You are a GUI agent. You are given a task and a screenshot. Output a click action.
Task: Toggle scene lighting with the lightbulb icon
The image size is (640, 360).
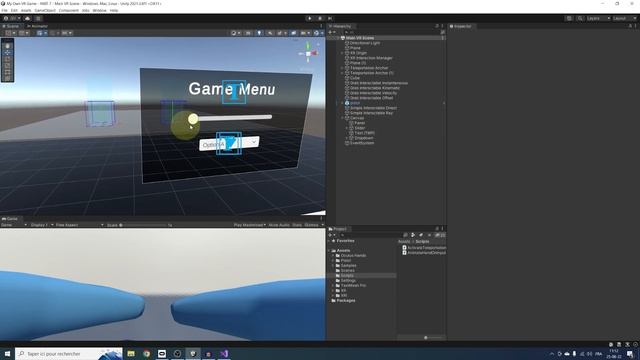(259, 33)
